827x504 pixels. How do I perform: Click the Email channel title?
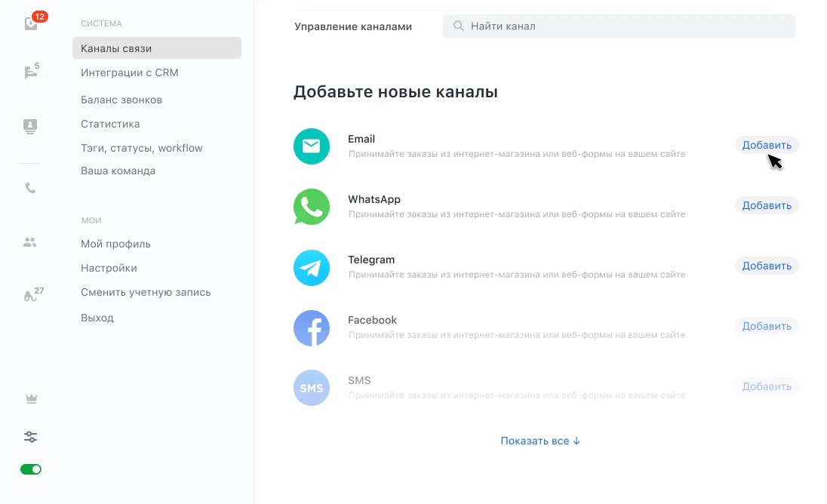coord(361,139)
